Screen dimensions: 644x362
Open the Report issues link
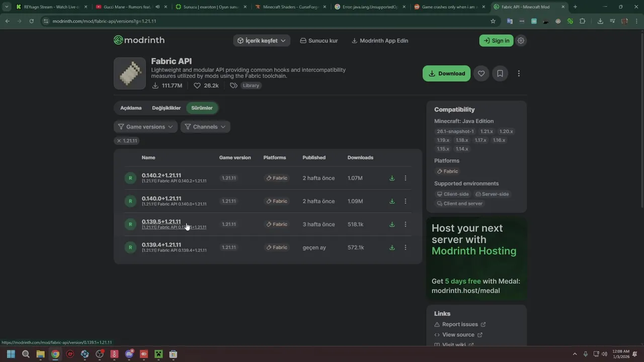460,324
